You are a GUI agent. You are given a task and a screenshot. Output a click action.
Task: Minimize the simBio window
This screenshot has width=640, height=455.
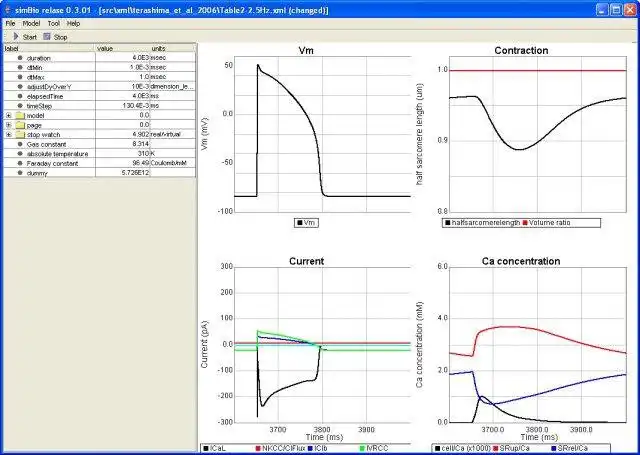602,9
